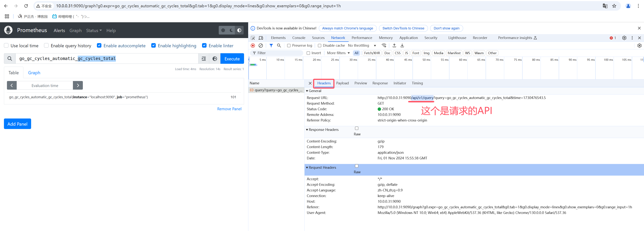Switch to dark theme moon icon

pos(231,30)
